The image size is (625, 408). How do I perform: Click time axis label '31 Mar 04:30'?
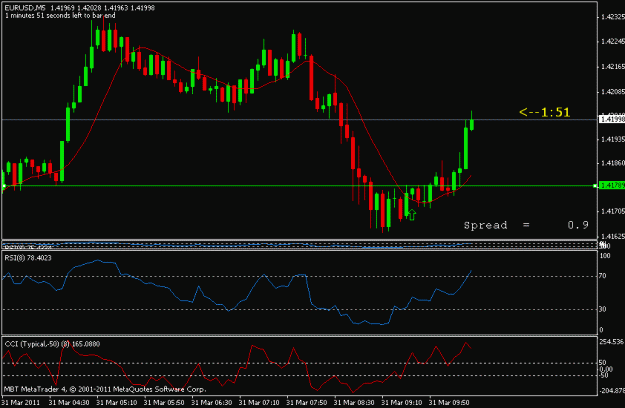click(69, 402)
